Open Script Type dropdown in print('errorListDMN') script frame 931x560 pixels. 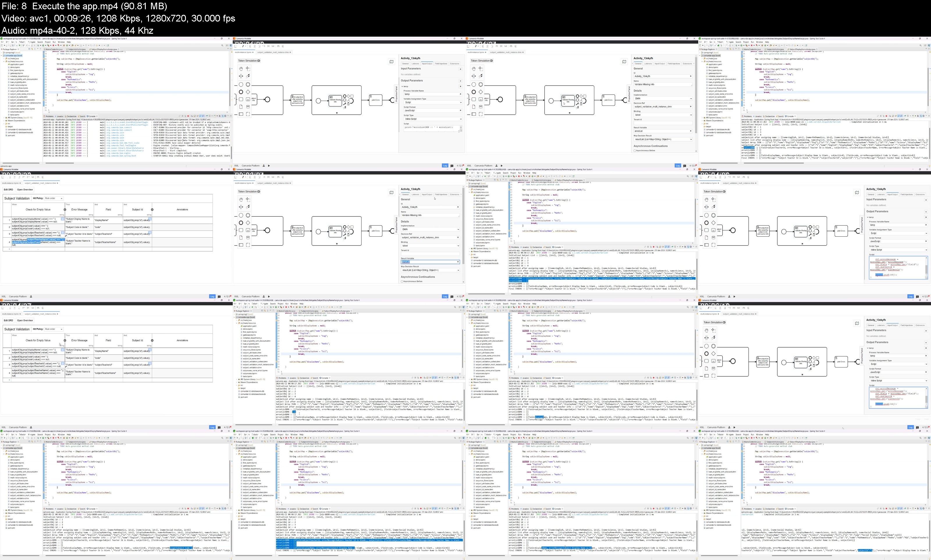432,119
